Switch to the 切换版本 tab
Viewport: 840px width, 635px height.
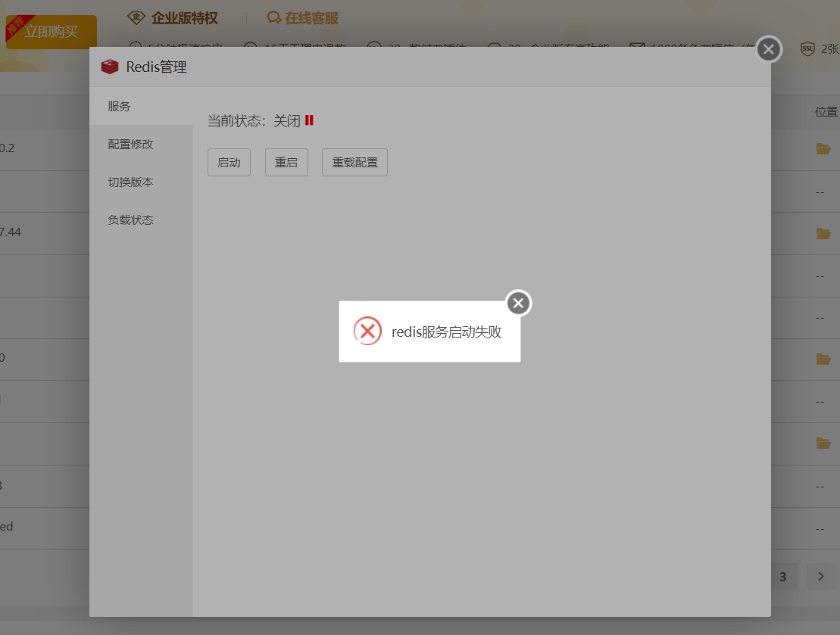click(x=142, y=182)
